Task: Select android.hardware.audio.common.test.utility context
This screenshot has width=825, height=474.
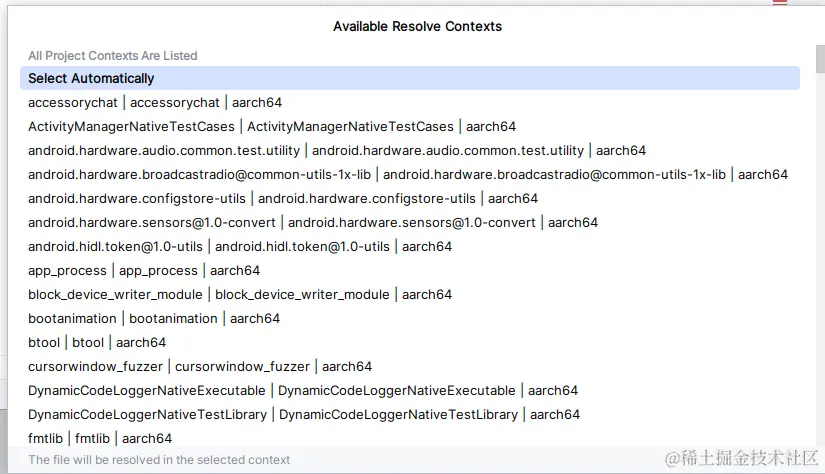Action: pyautogui.click(x=337, y=150)
